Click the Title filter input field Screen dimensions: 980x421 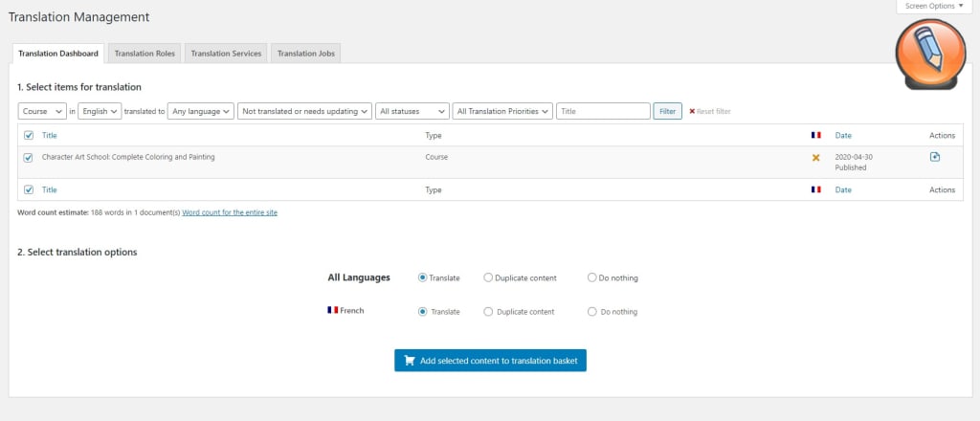(603, 111)
